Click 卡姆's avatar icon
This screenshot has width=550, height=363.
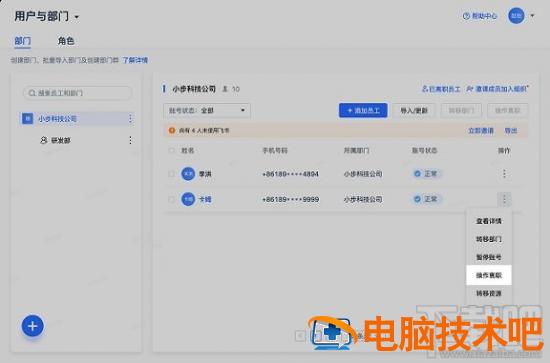188,199
